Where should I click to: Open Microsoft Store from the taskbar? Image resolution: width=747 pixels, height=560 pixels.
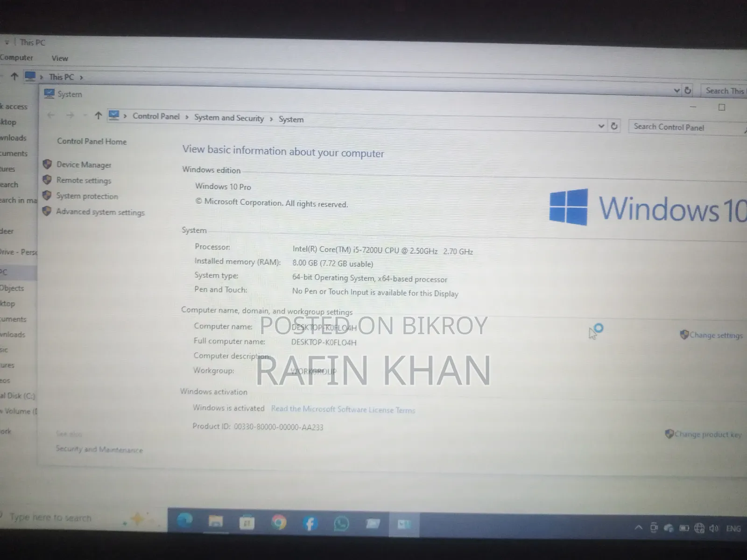click(247, 523)
